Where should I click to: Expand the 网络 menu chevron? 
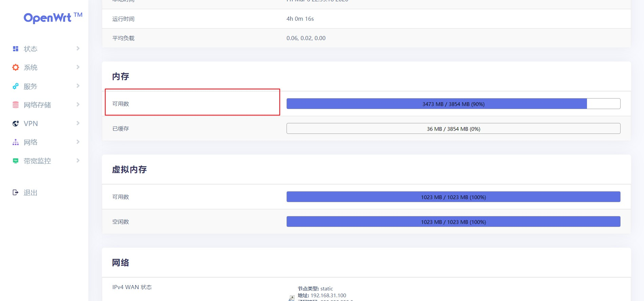[78, 142]
